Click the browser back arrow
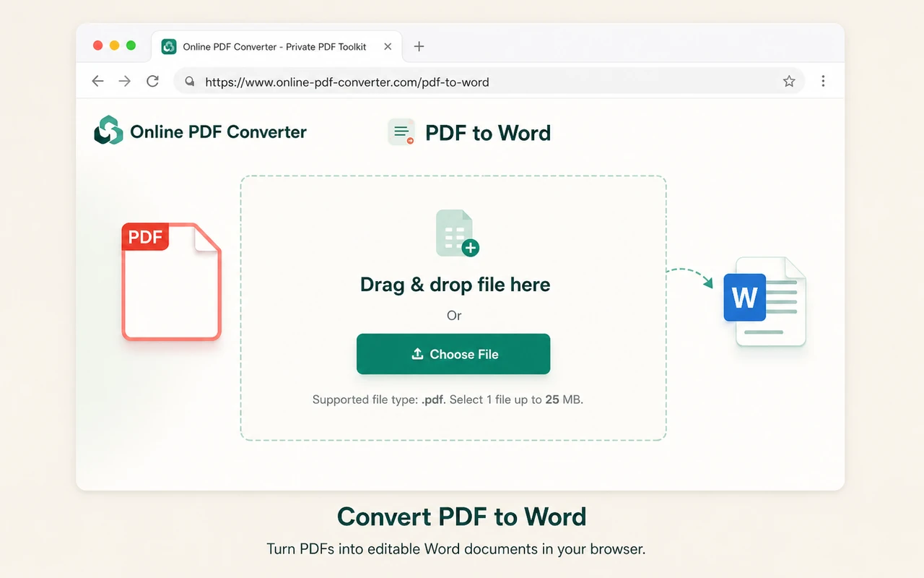The image size is (924, 578). click(98, 82)
